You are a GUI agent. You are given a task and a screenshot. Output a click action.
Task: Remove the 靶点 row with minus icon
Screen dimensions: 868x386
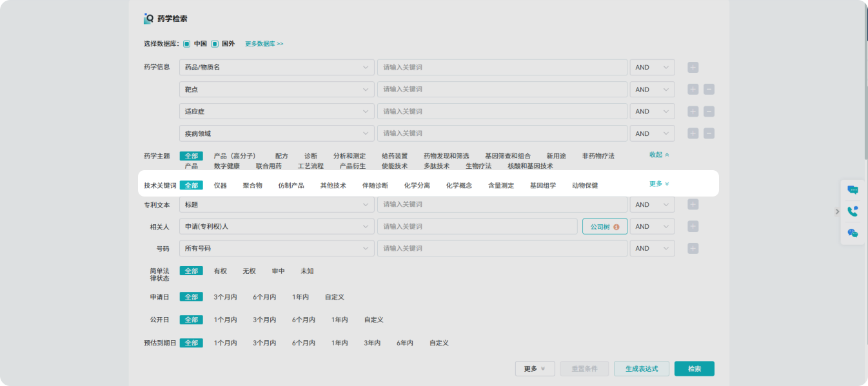tap(709, 90)
